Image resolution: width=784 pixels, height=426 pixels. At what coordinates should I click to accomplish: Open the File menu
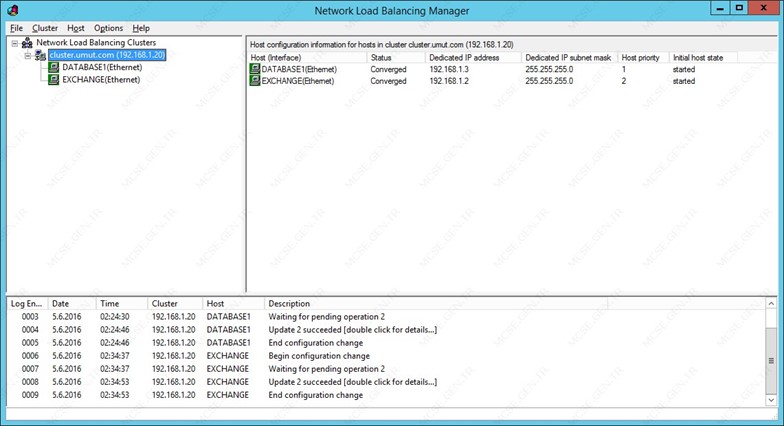click(16, 28)
